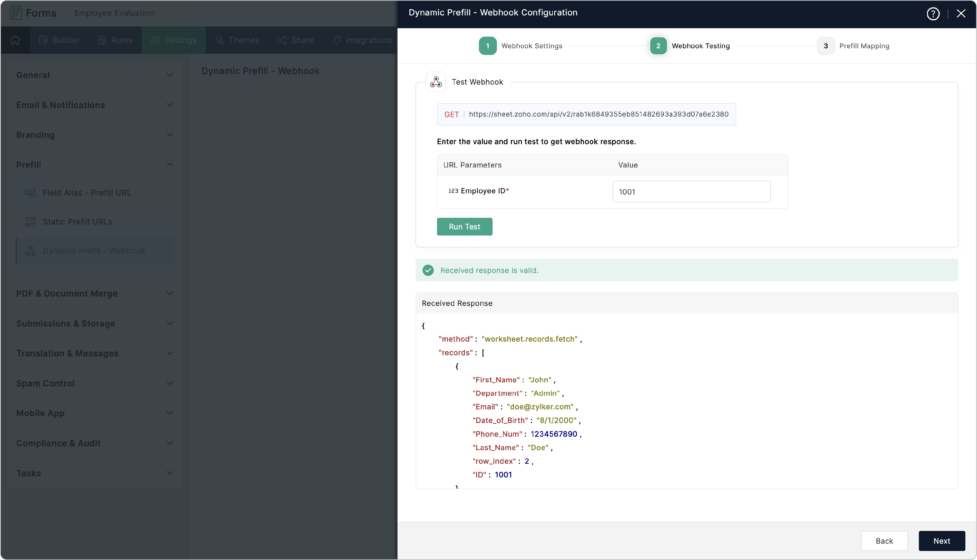Viewport: 977px width, 560px height.
Task: Select the Settings tab
Action: (x=174, y=40)
